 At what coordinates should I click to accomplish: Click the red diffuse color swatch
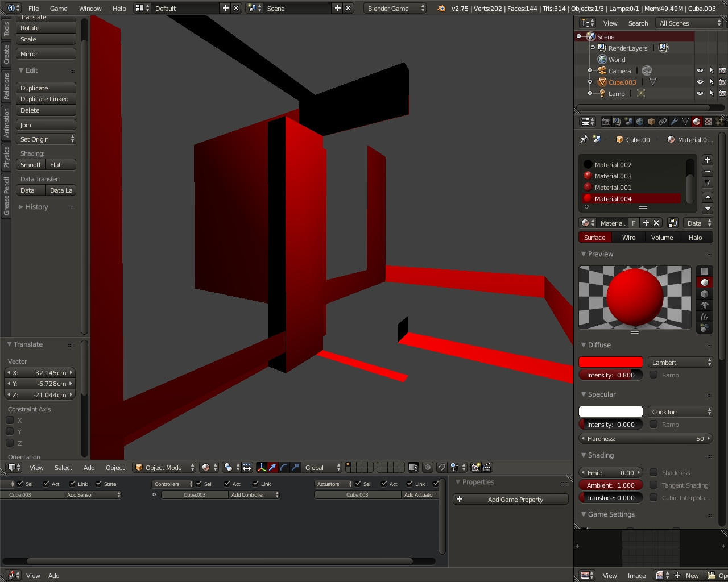tap(610, 362)
